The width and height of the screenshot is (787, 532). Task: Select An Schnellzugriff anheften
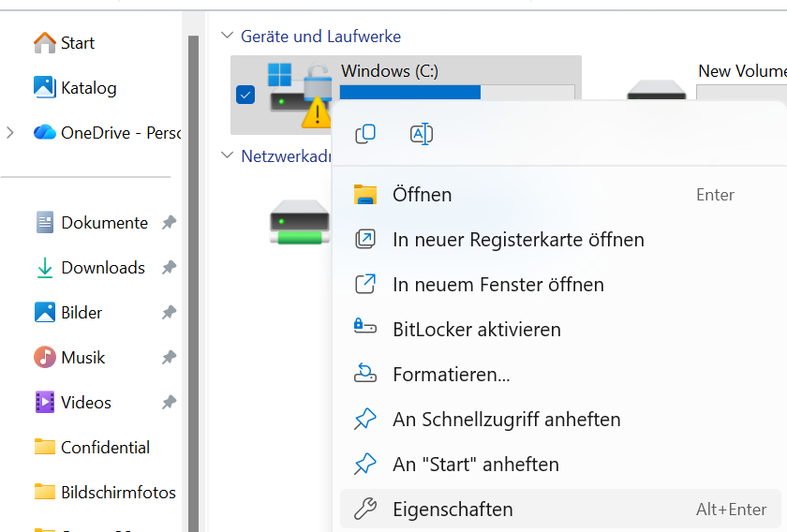[x=506, y=420]
